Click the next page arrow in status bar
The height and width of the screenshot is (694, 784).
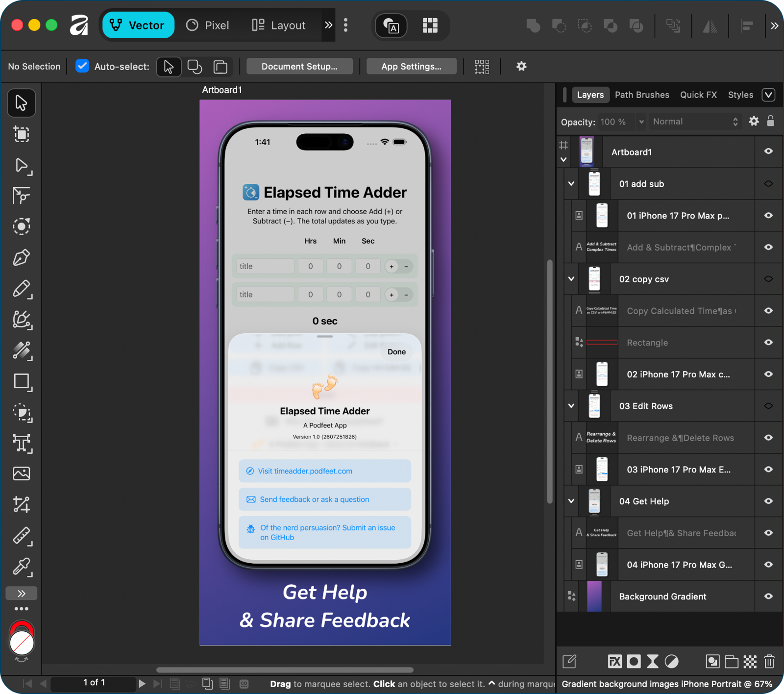(x=142, y=683)
